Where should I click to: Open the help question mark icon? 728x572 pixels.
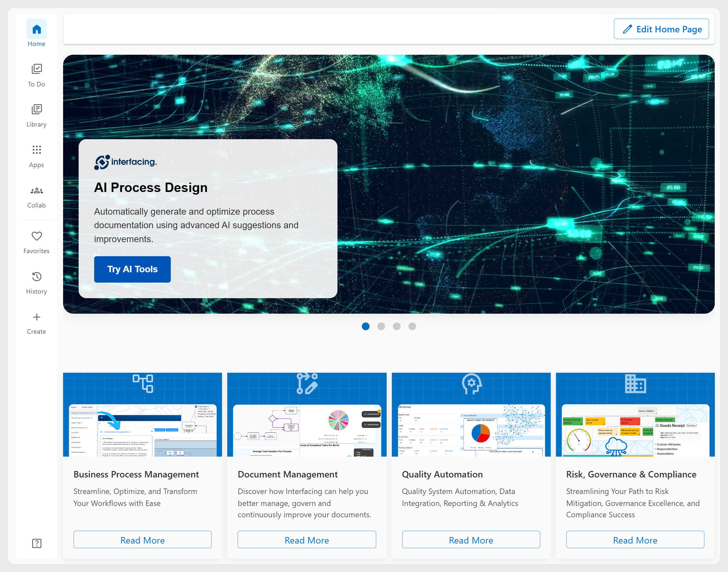[37, 543]
